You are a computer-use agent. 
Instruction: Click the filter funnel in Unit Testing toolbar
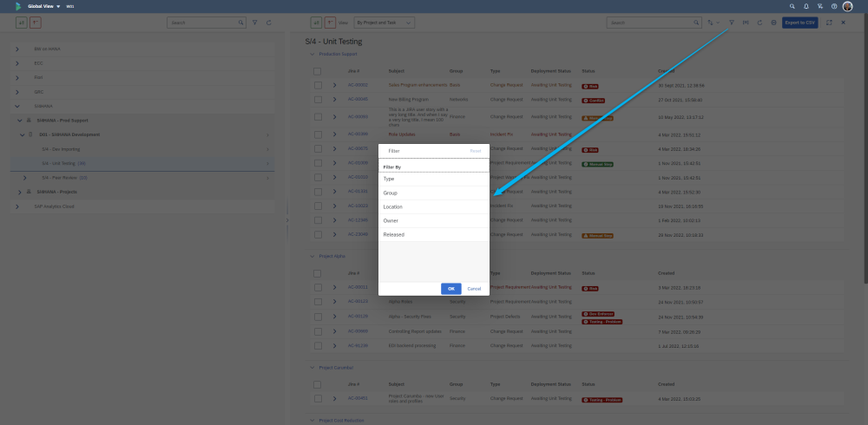[x=731, y=23]
